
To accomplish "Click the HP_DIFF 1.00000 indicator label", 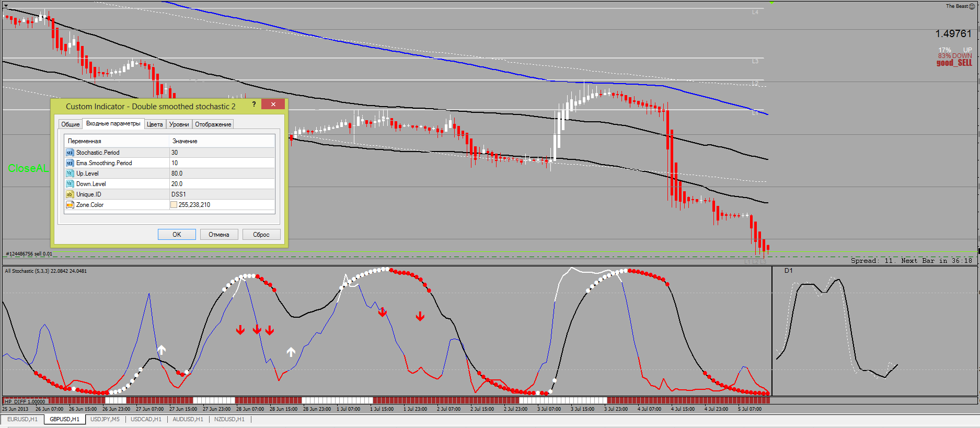I will (x=25, y=401).
